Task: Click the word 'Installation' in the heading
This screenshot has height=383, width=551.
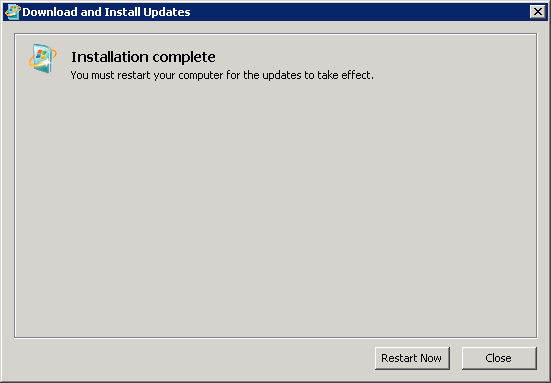Action: pos(110,57)
